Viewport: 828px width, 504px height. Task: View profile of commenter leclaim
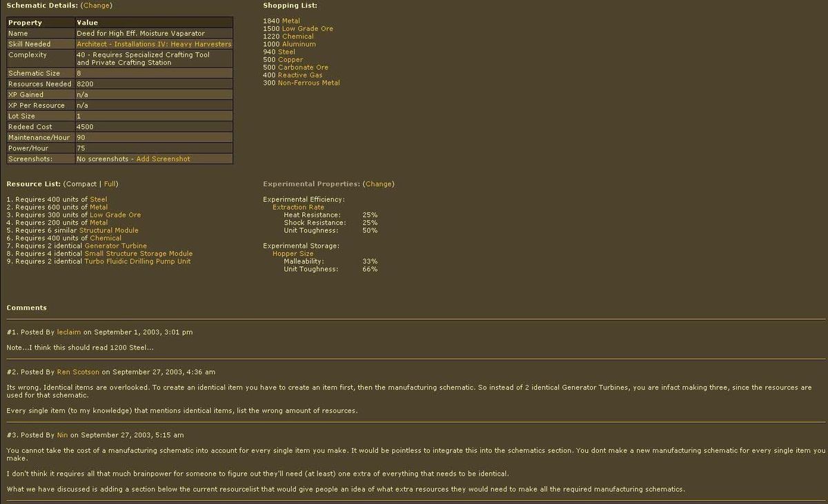click(x=69, y=332)
